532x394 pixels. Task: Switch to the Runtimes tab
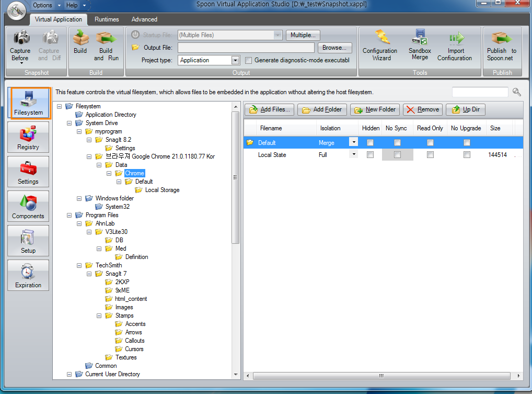pos(107,19)
